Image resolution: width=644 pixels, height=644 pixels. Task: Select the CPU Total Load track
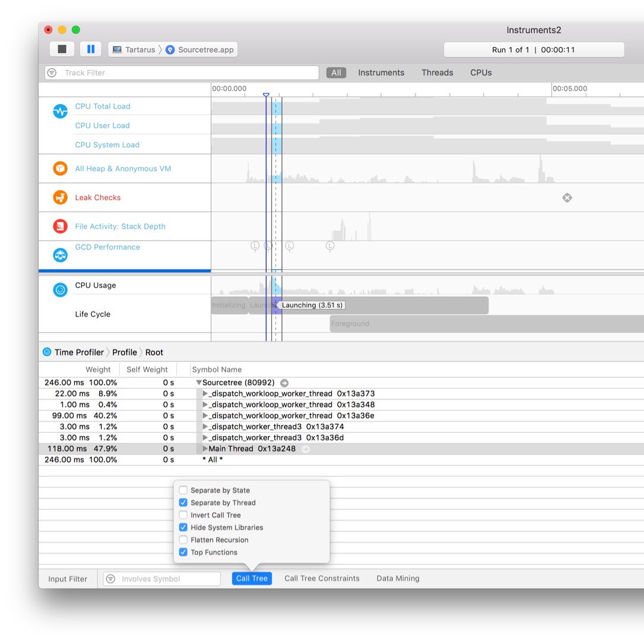(103, 106)
